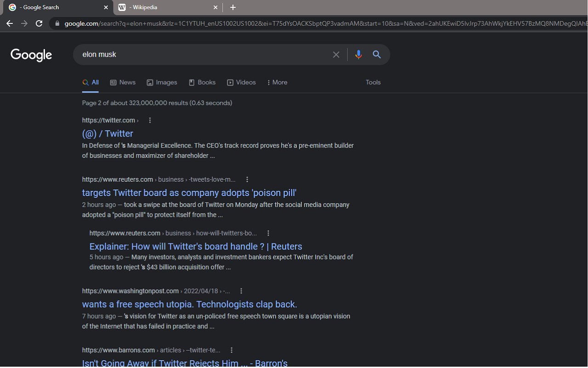Screen dimensions: 588x368
Task: Click the washingtonpost.com 2022/04/18 breadcrumb
Action: pyautogui.click(x=156, y=291)
